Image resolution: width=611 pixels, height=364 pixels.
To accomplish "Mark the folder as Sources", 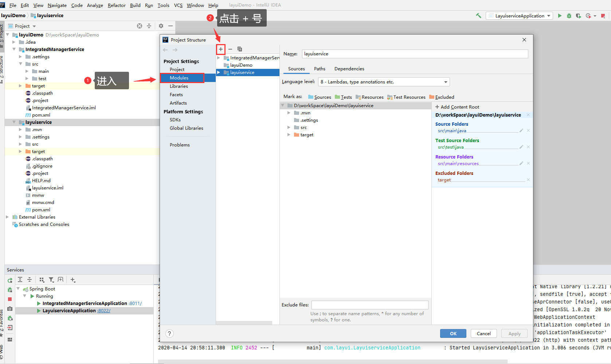I will [320, 97].
